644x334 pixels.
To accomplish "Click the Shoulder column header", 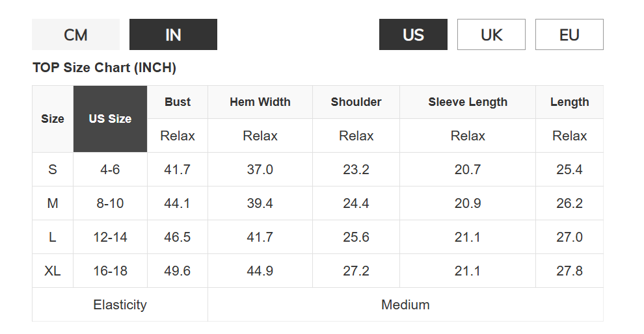I will [x=356, y=102].
